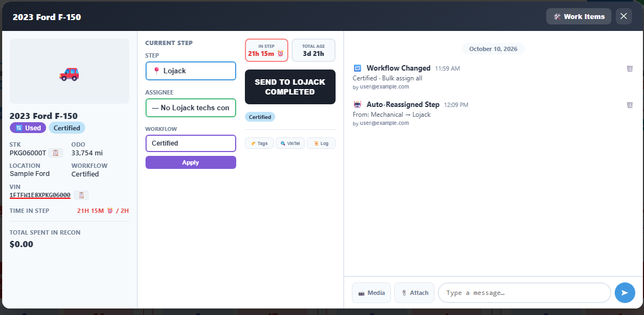Open the Workflow dropdown showing Certified

[191, 143]
